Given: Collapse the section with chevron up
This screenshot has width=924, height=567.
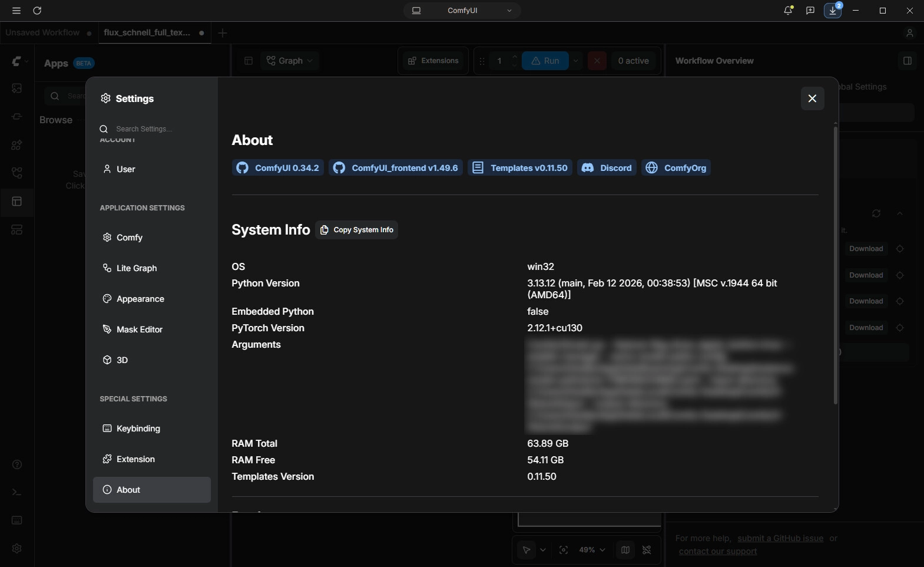Looking at the screenshot, I should tap(900, 213).
